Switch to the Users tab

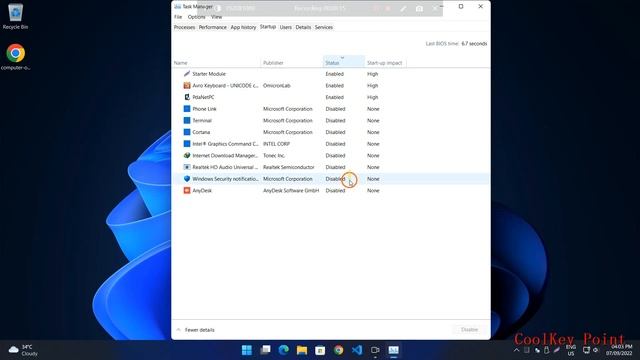pyautogui.click(x=286, y=27)
